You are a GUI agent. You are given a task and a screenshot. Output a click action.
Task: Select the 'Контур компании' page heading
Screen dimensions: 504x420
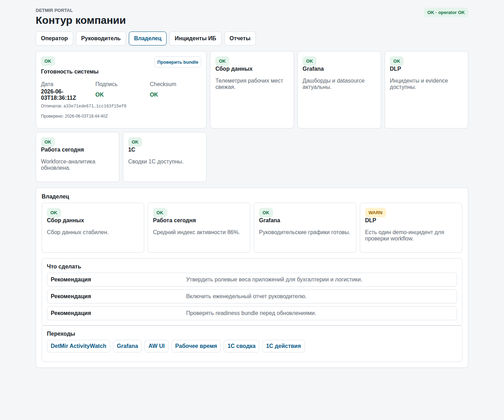(x=81, y=20)
